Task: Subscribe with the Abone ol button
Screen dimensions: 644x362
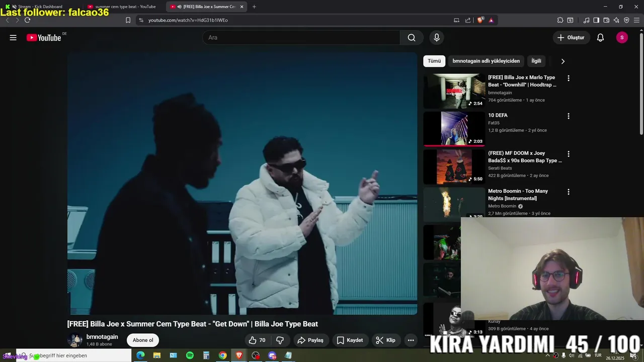Action: (x=143, y=340)
